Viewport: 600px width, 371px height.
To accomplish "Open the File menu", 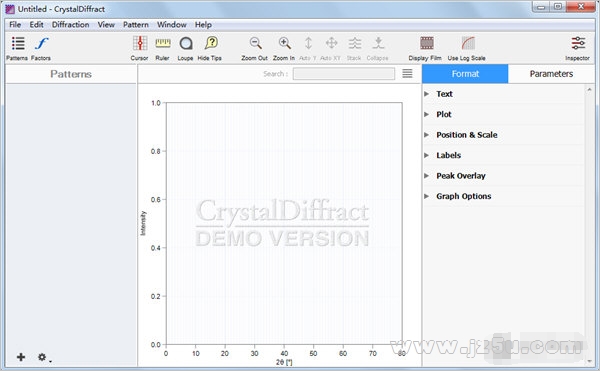I will (x=15, y=25).
